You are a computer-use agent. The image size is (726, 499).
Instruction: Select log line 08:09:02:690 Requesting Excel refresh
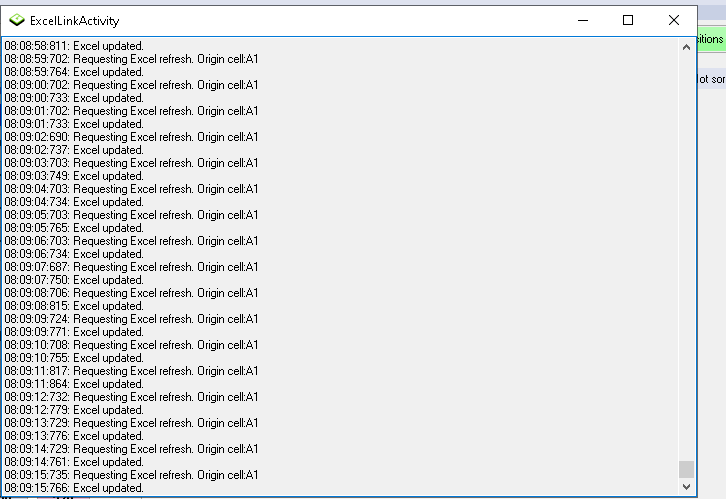coord(131,137)
